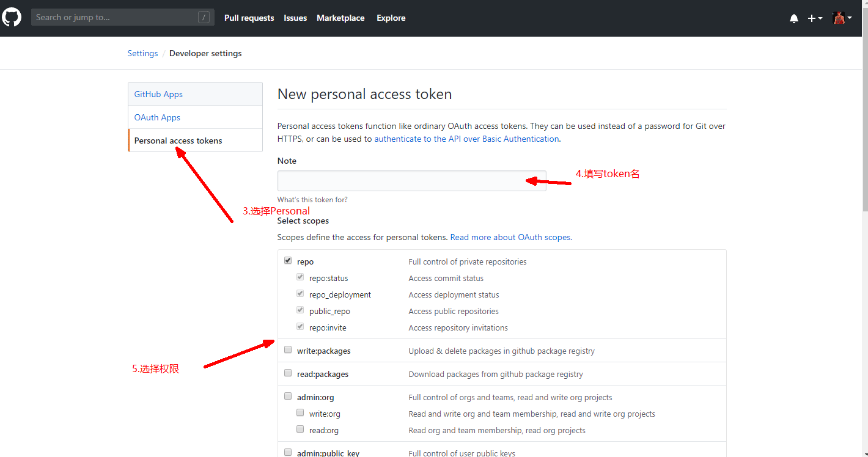Select the Personal access tokens sidebar item
868x457 pixels.
click(177, 140)
